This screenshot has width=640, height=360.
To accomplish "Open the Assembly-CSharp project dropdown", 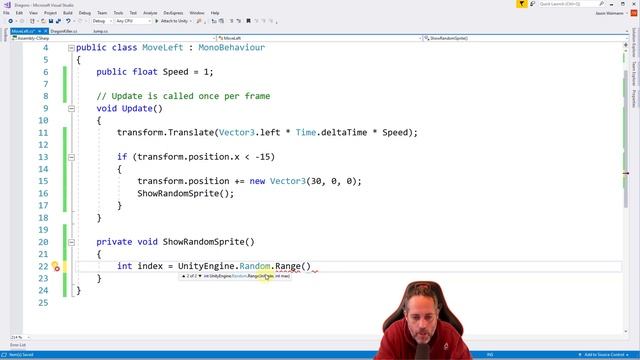I will pos(113,38).
